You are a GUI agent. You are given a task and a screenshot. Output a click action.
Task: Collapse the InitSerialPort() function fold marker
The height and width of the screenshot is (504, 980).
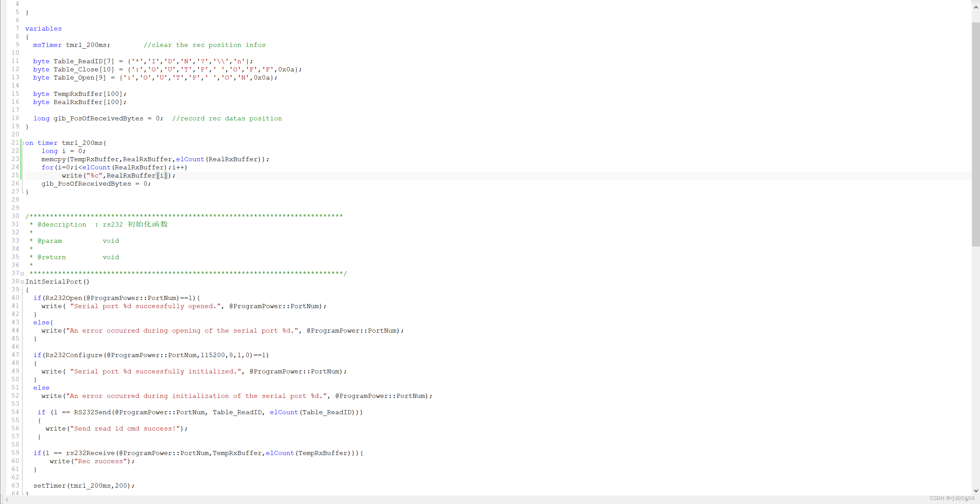22,282
